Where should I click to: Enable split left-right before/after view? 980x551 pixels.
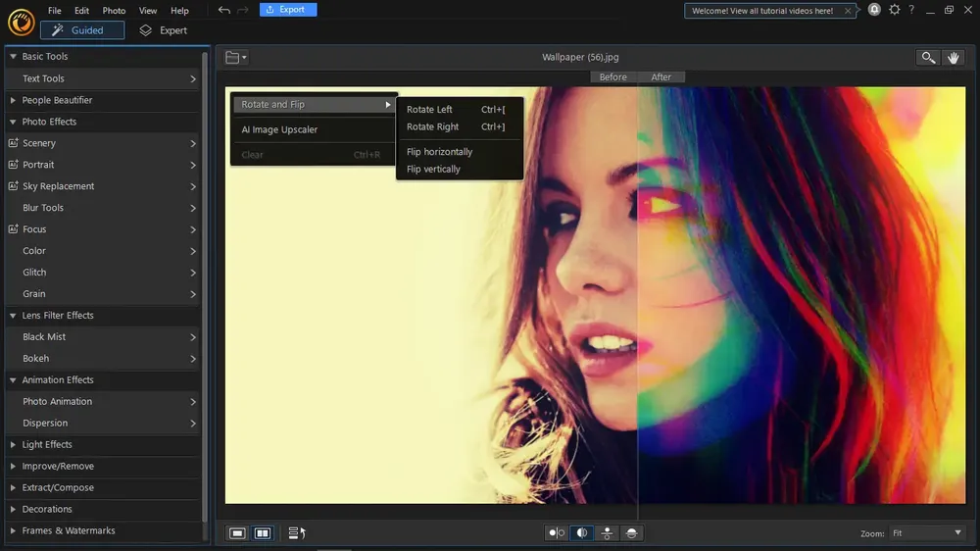click(582, 532)
